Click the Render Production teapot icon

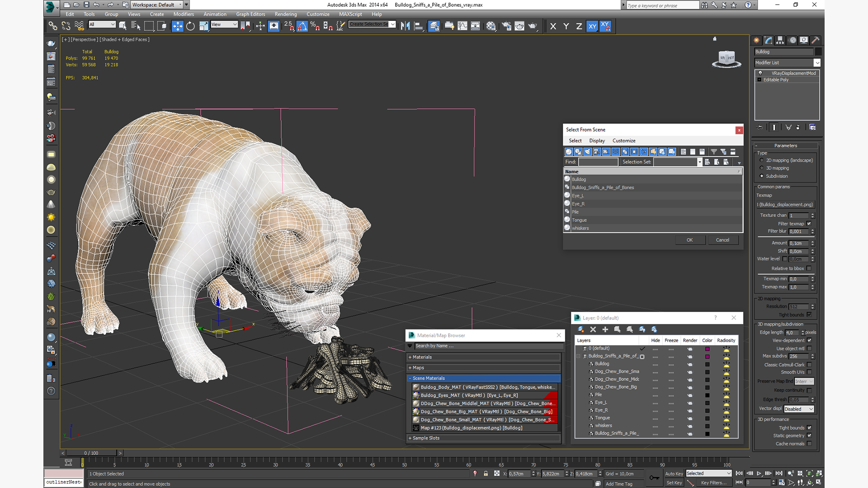[533, 26]
